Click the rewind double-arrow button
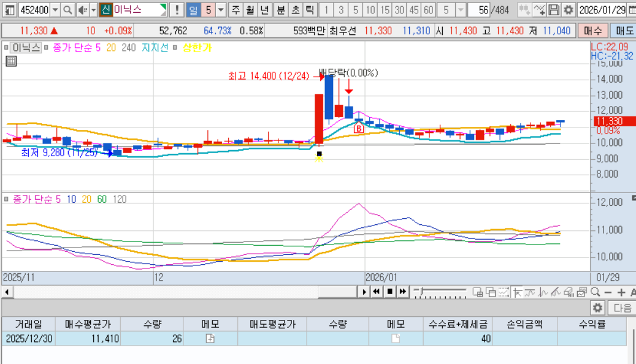636x364 pixels. tap(377, 292)
